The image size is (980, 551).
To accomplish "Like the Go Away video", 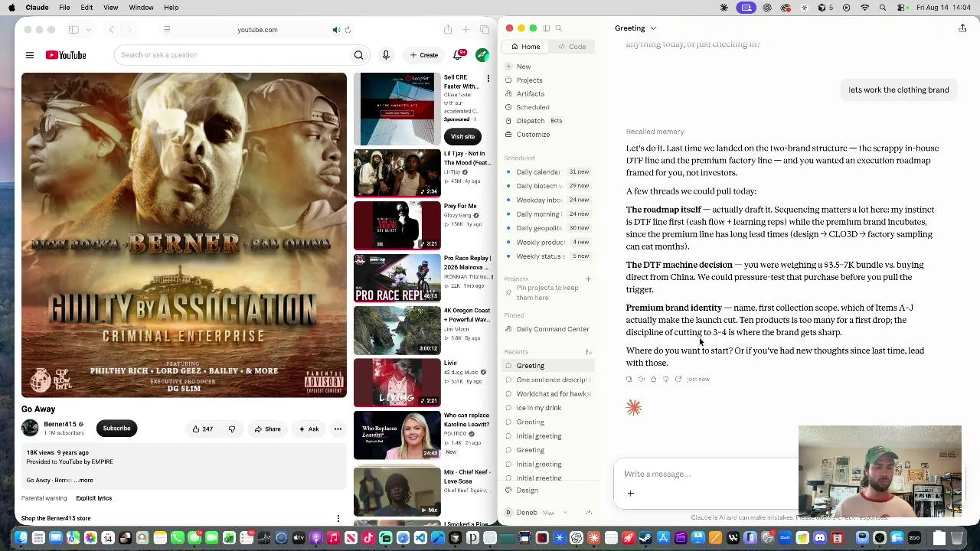I will pyautogui.click(x=203, y=429).
